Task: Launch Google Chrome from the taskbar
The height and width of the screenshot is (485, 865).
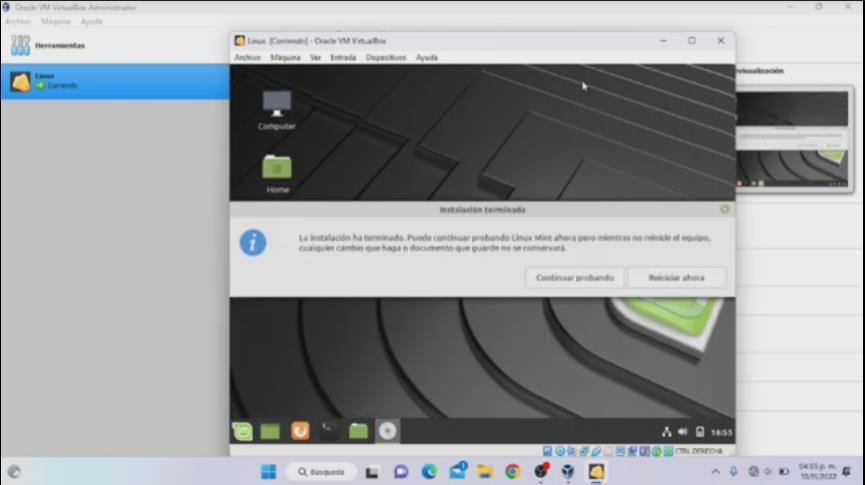Action: click(x=512, y=472)
